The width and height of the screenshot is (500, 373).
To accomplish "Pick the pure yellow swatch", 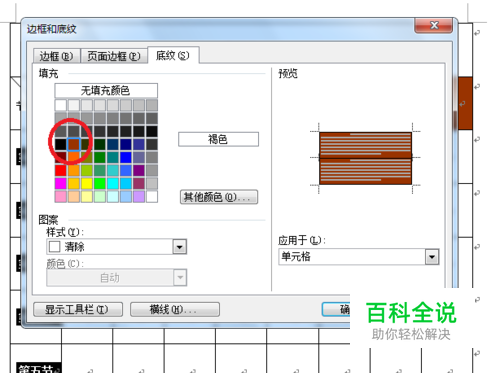I will (x=87, y=183).
